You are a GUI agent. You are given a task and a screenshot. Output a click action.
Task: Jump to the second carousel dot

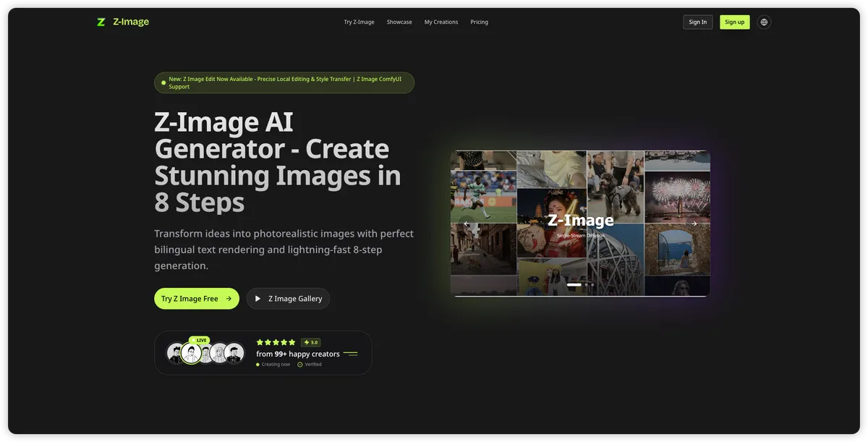[x=587, y=285]
